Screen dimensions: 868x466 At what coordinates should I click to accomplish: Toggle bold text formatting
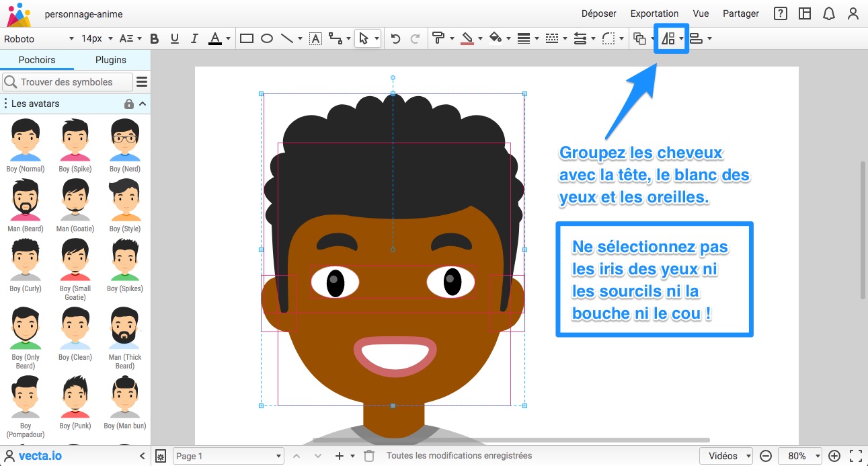[x=155, y=38]
